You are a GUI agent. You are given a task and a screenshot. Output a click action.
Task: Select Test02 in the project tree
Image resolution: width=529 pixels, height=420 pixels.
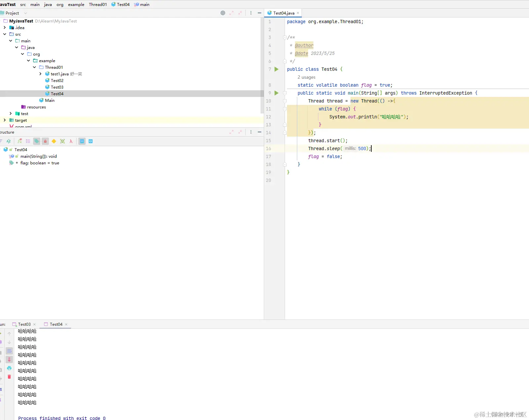click(x=57, y=80)
